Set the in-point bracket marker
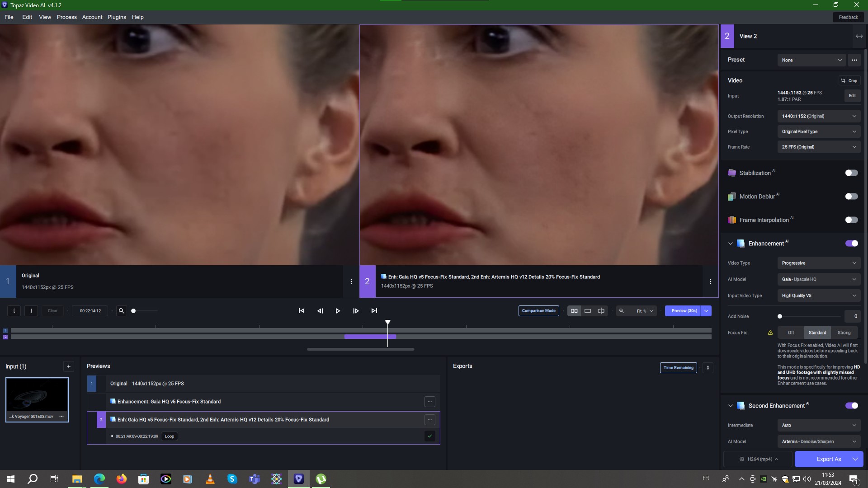This screenshot has height=488, width=868. 14,311
